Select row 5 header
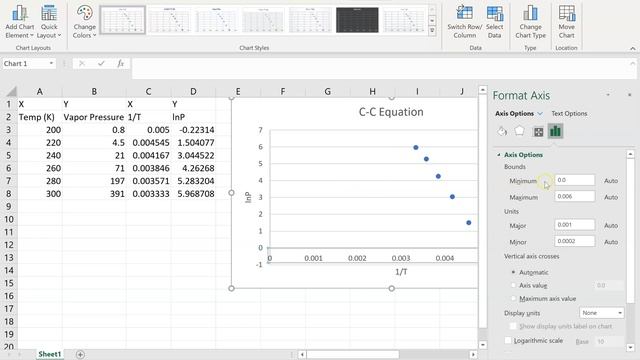 [9, 156]
